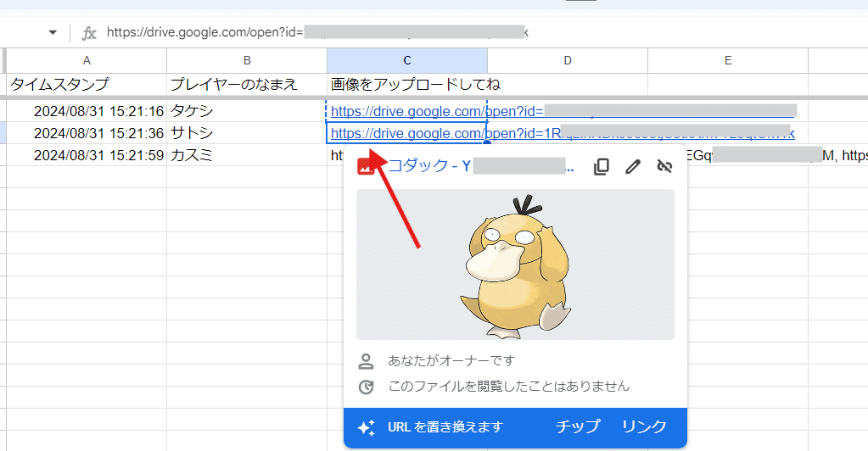Select the 2024/08/31 15:21:59 timestamp cell
868x451 pixels.
(87, 155)
